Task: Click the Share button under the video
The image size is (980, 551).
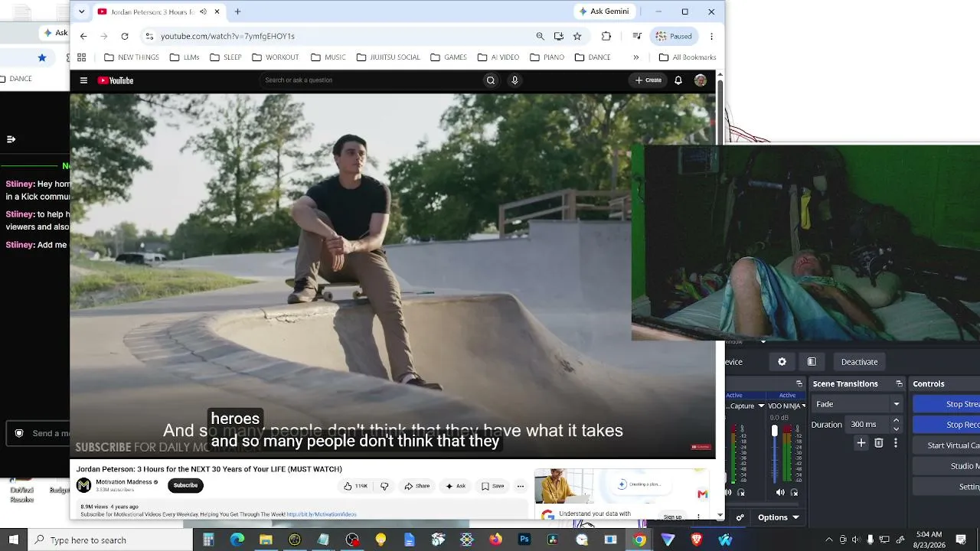Action: [x=417, y=486]
